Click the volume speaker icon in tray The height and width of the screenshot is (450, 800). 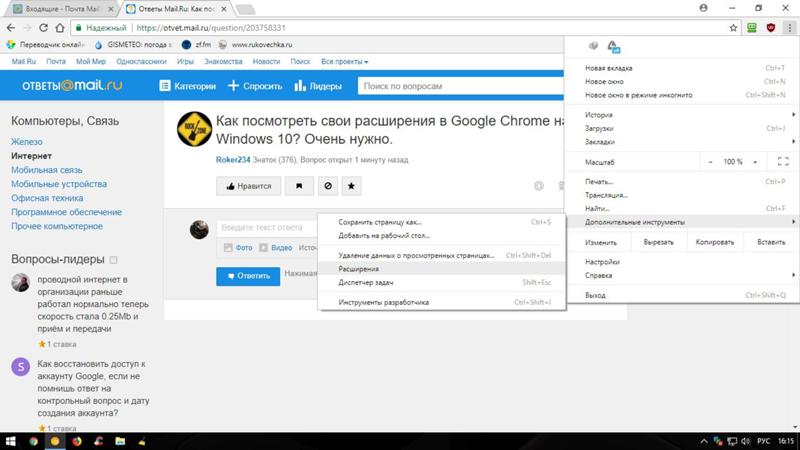coord(745,441)
